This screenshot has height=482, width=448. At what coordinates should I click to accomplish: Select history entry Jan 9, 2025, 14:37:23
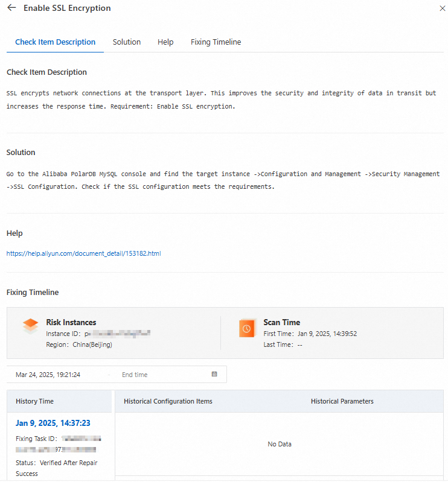[53, 423]
